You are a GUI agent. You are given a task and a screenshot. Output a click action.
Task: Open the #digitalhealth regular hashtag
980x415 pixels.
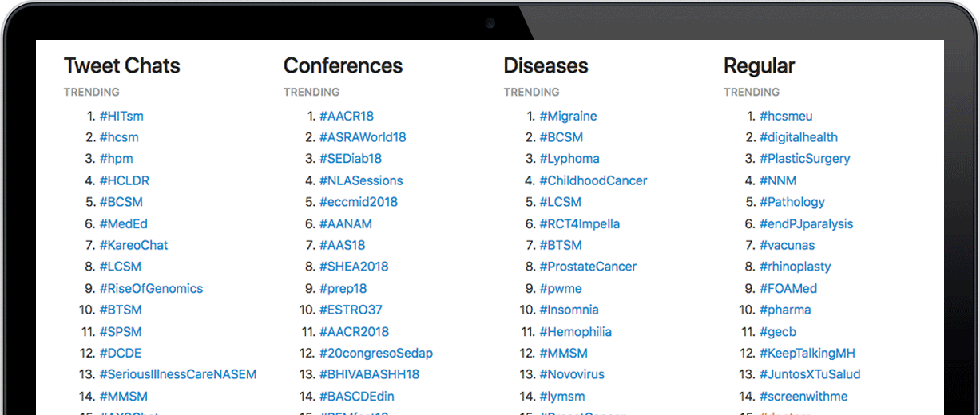(x=799, y=137)
